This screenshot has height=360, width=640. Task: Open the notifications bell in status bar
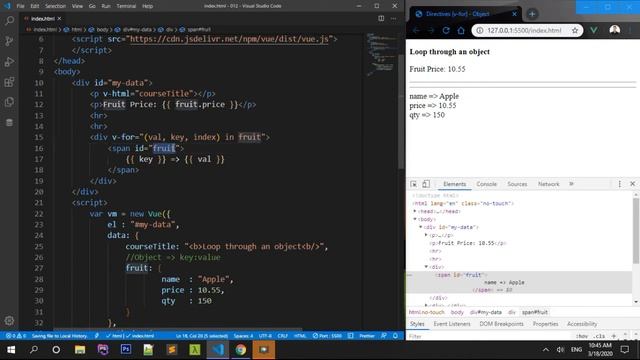click(395, 336)
